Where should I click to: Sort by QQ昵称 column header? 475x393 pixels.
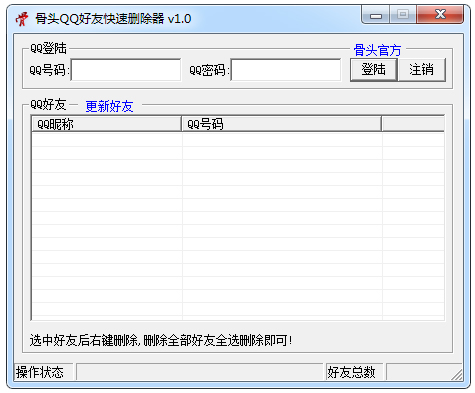click(107, 124)
